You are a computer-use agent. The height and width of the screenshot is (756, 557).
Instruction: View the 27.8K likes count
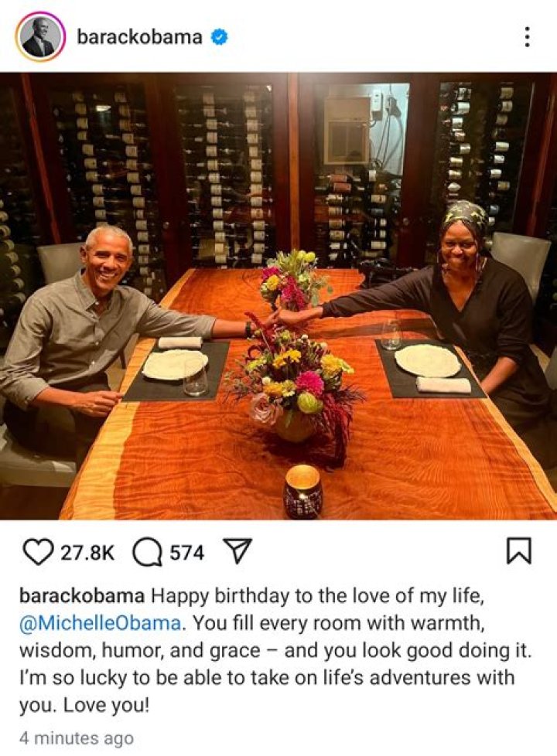[87, 553]
